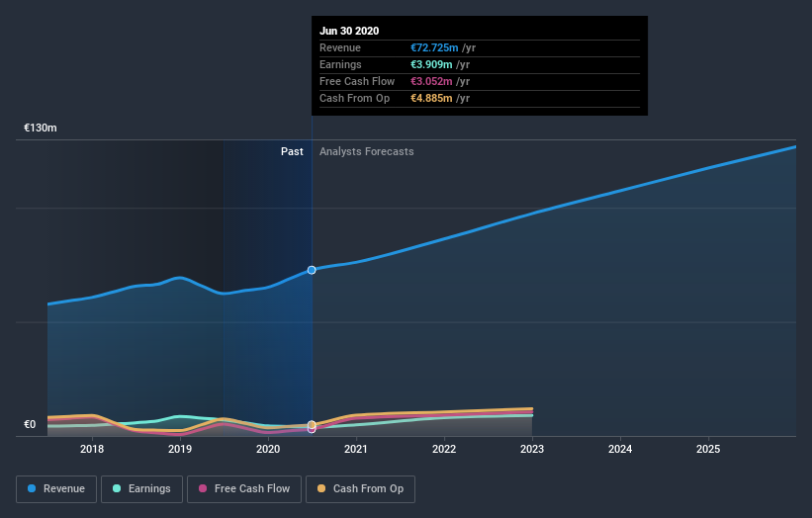Click the Earnings row label in tooltip
The image size is (812, 518).
[341, 64]
